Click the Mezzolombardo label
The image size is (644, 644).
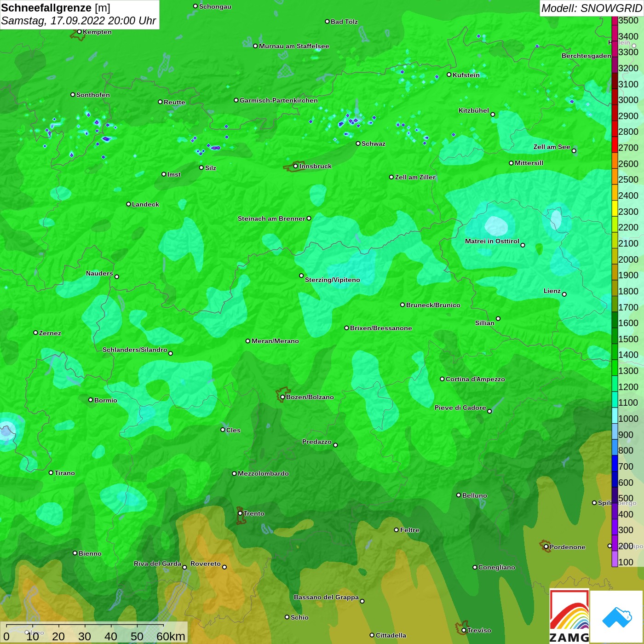tap(263, 473)
